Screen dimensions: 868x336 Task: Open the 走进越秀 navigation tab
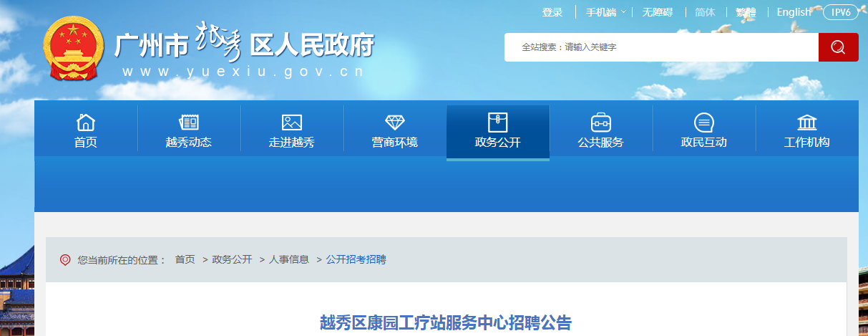(x=292, y=129)
